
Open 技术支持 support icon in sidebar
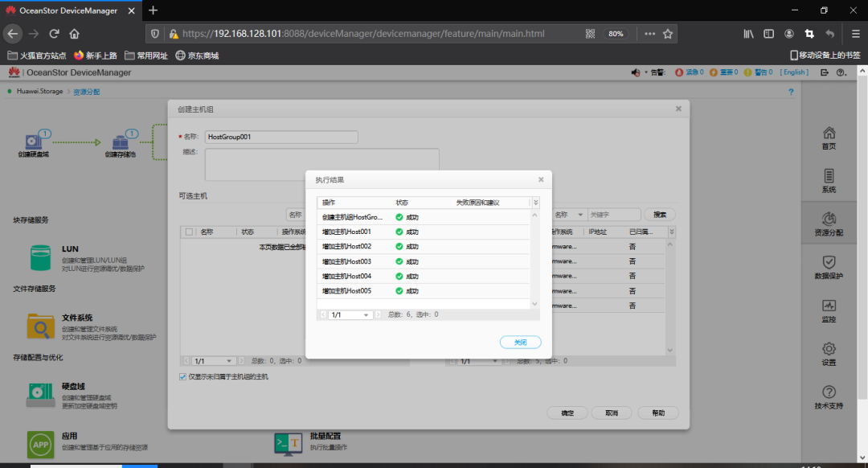coord(829,397)
